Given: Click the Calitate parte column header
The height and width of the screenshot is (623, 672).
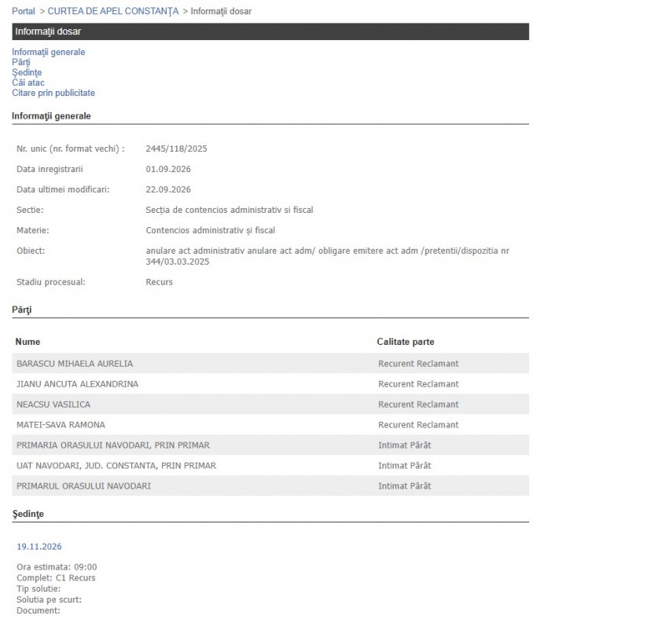Looking at the screenshot, I should click(406, 342).
